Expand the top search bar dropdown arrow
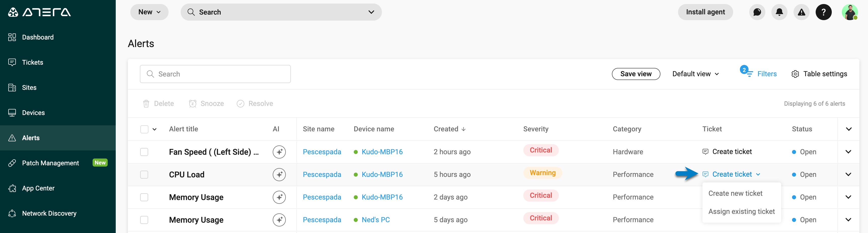This screenshot has height=233, width=868. (x=371, y=12)
